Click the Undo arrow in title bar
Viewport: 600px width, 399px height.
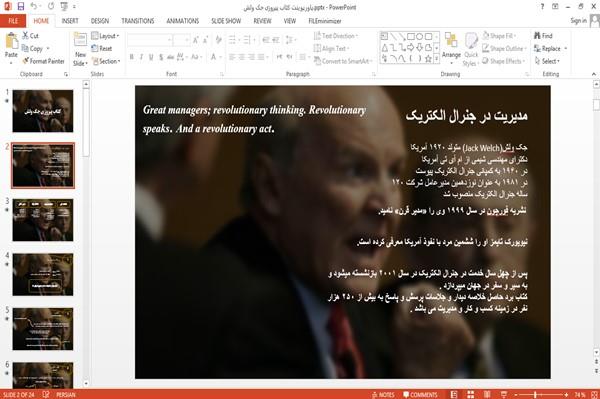tap(34, 7)
